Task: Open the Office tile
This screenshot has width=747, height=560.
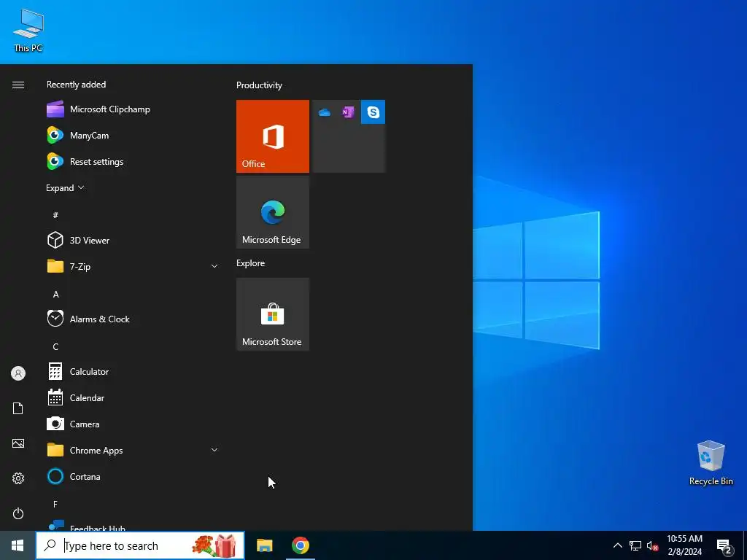Action: click(273, 136)
